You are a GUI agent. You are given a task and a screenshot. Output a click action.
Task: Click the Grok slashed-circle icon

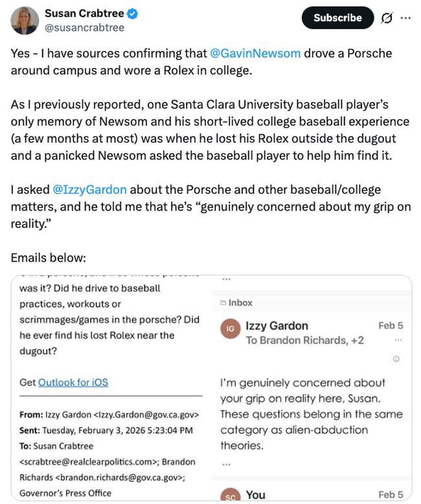(x=387, y=18)
